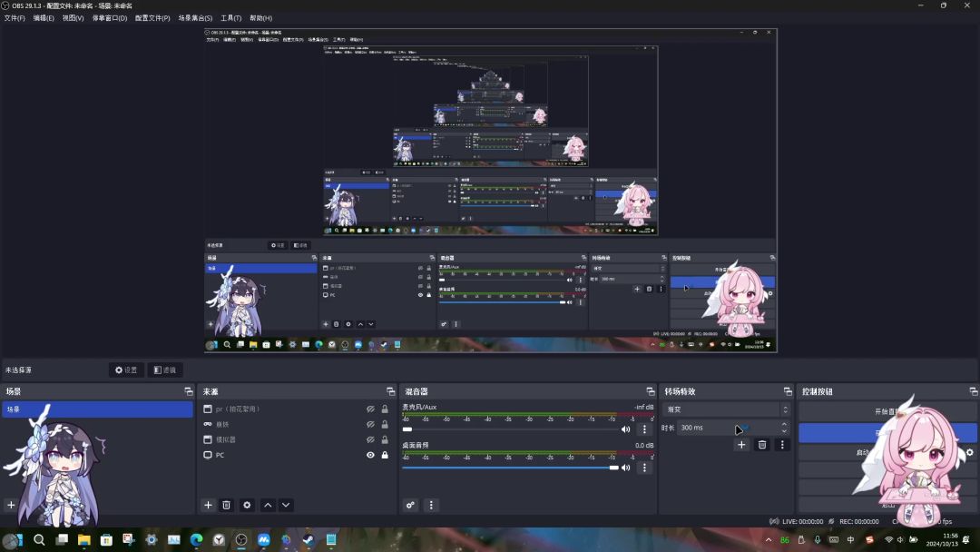Open the taskbar clock showing 11:56

click(942, 539)
